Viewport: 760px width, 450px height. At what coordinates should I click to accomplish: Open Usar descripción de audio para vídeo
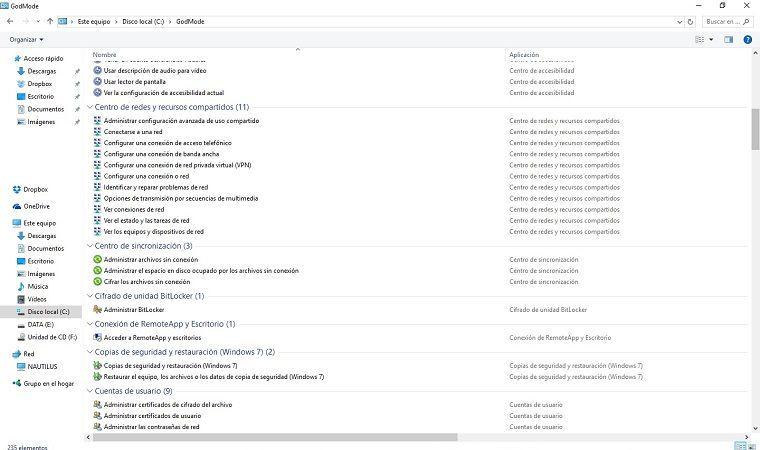coord(155,70)
